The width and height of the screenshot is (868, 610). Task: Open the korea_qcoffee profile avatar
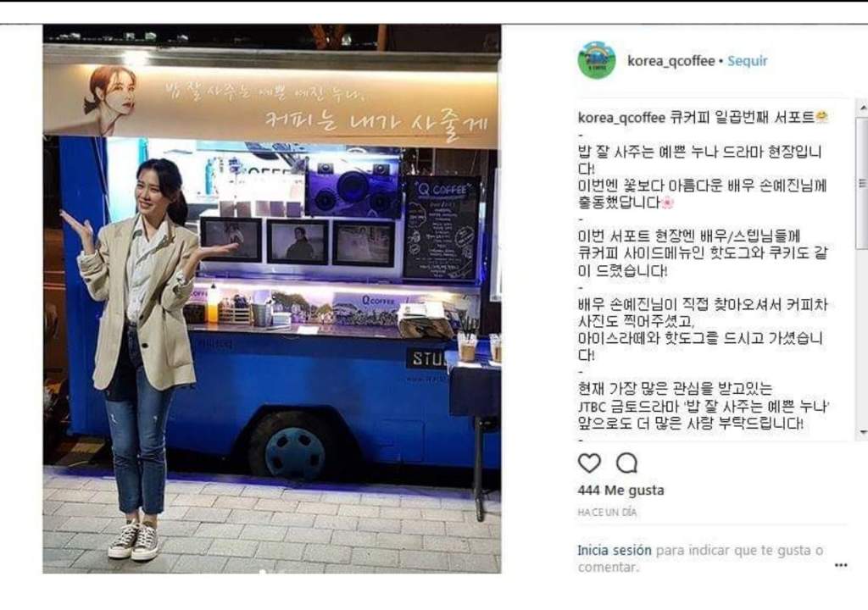click(596, 60)
